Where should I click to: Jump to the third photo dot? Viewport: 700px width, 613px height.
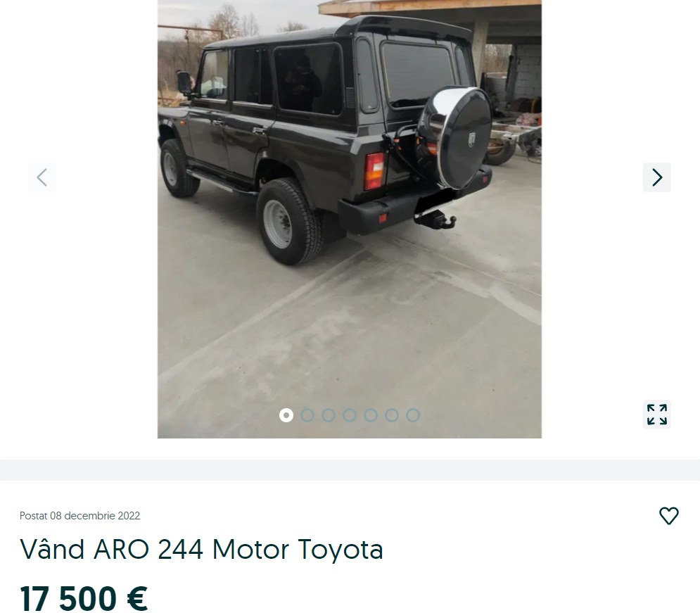point(329,415)
